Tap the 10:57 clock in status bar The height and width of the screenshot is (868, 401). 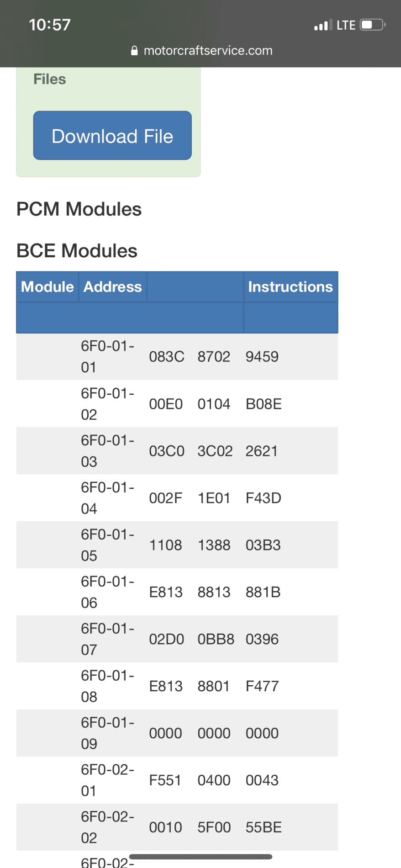[50, 25]
